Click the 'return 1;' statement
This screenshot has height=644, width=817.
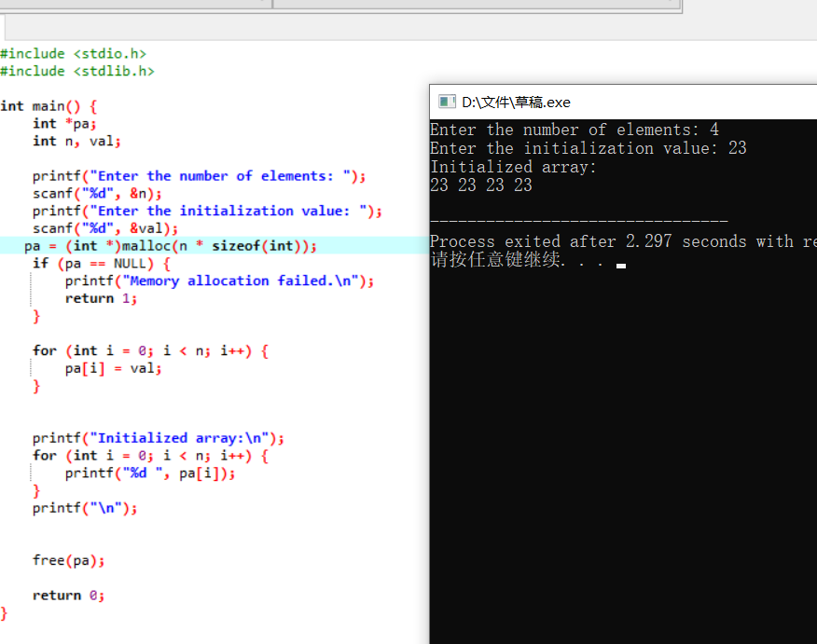click(x=101, y=298)
